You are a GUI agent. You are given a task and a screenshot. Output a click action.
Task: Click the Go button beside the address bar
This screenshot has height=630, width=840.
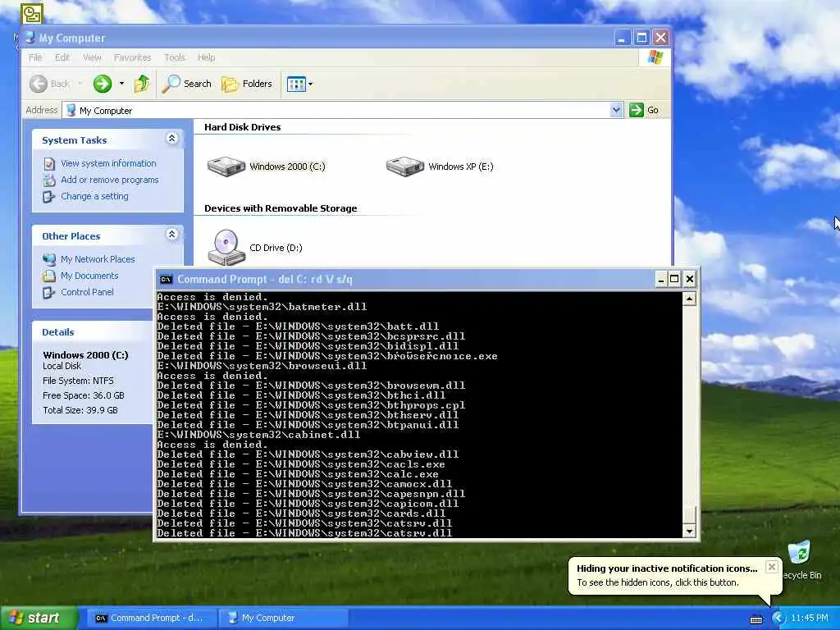click(x=644, y=110)
